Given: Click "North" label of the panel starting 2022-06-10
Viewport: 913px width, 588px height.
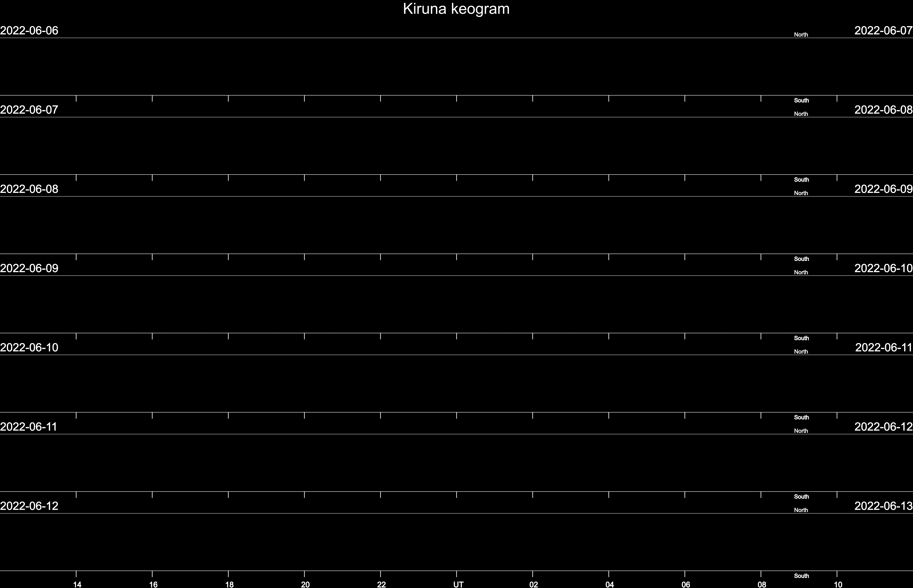Looking at the screenshot, I should pos(801,352).
